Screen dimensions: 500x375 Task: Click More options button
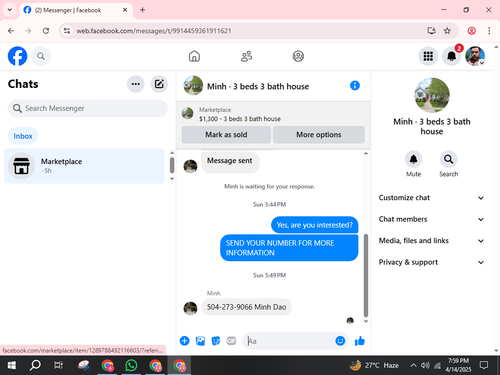pyautogui.click(x=319, y=135)
